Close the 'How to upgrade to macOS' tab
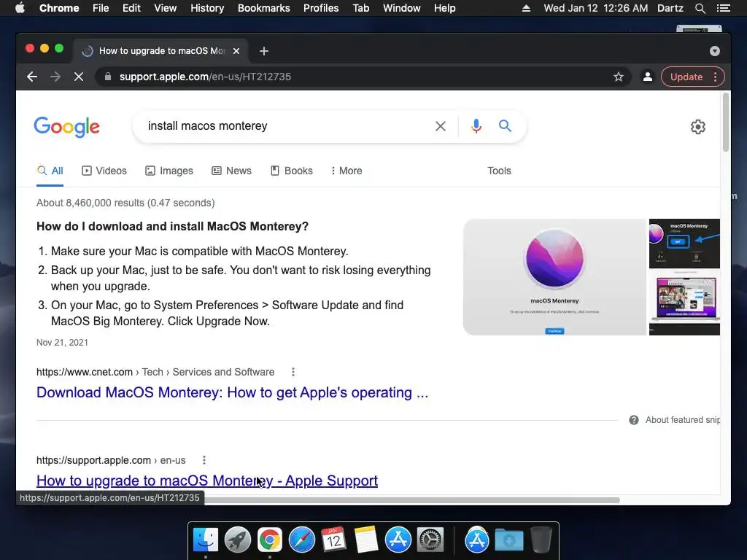This screenshot has height=560, width=747. coord(236,51)
